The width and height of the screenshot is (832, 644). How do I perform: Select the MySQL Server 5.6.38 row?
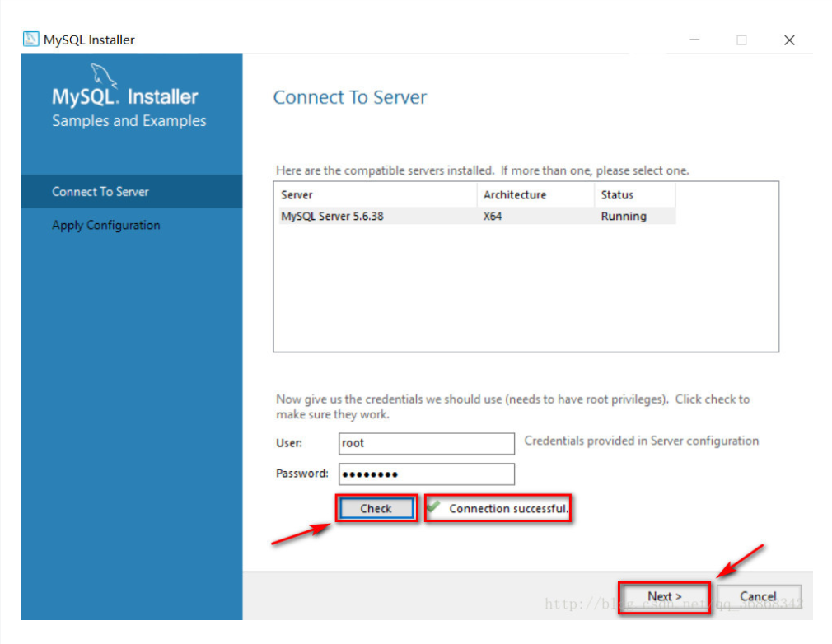pyautogui.click(x=477, y=216)
